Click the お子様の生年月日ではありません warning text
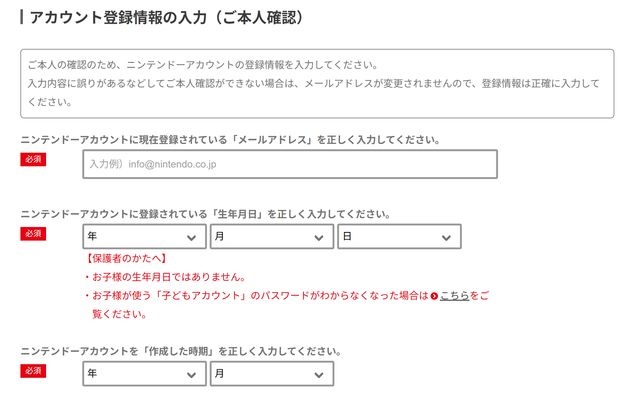The height and width of the screenshot is (397, 640). [x=165, y=277]
